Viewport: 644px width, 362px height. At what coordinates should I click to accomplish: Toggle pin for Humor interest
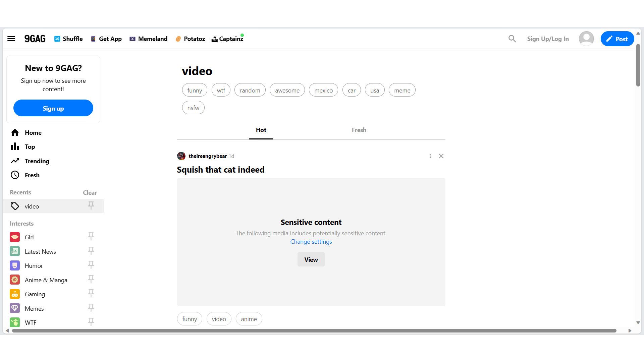pos(91,265)
